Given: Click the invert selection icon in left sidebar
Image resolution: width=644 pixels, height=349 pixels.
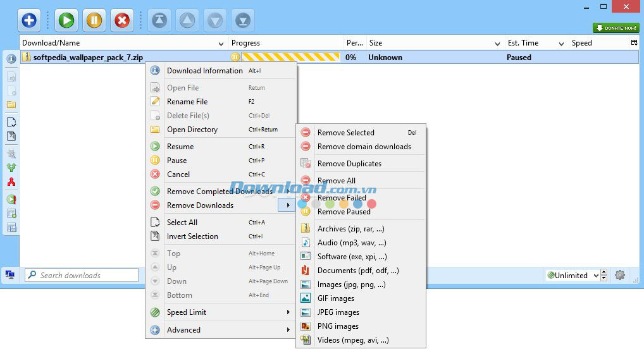Looking at the screenshot, I should [x=11, y=136].
